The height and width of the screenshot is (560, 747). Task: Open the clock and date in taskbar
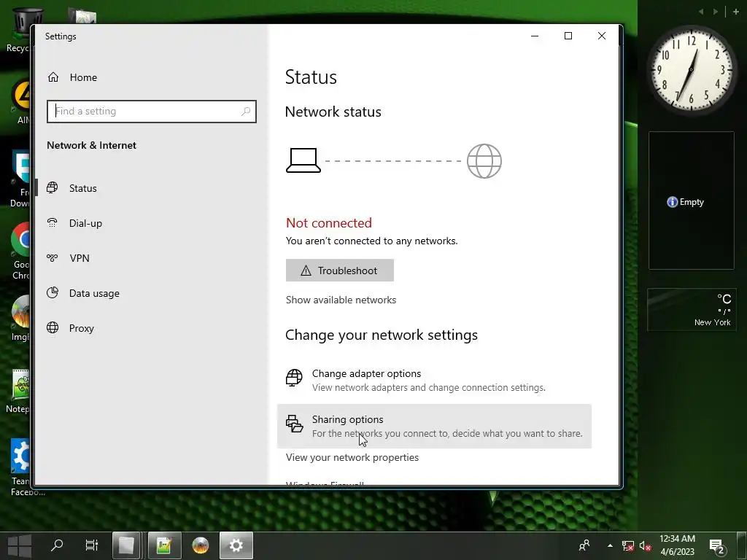click(677, 545)
